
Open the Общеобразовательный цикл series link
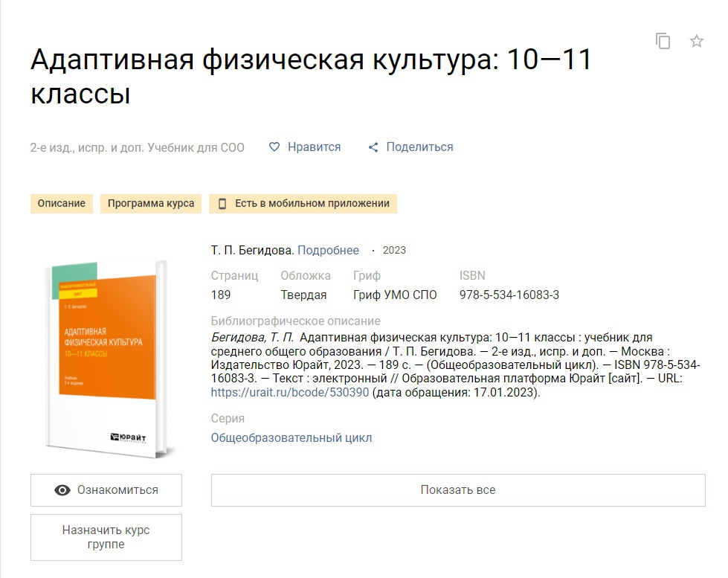point(291,437)
